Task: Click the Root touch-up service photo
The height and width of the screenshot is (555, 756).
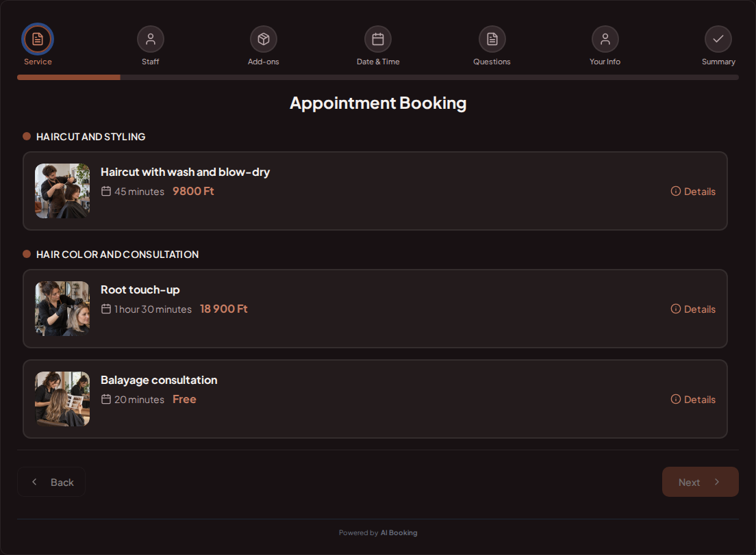Action: [62, 309]
